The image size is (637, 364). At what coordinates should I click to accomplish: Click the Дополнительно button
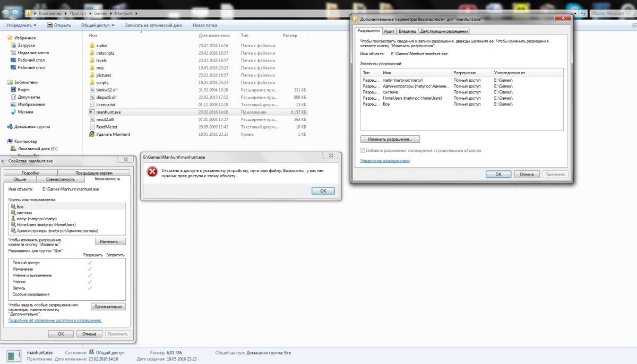click(108, 307)
